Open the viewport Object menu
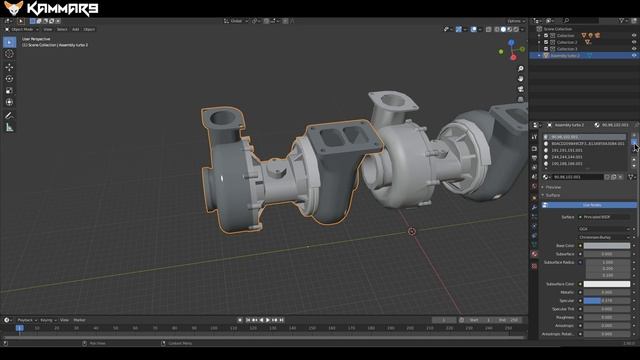Image resolution: width=640 pixels, height=360 pixels. tap(89, 29)
